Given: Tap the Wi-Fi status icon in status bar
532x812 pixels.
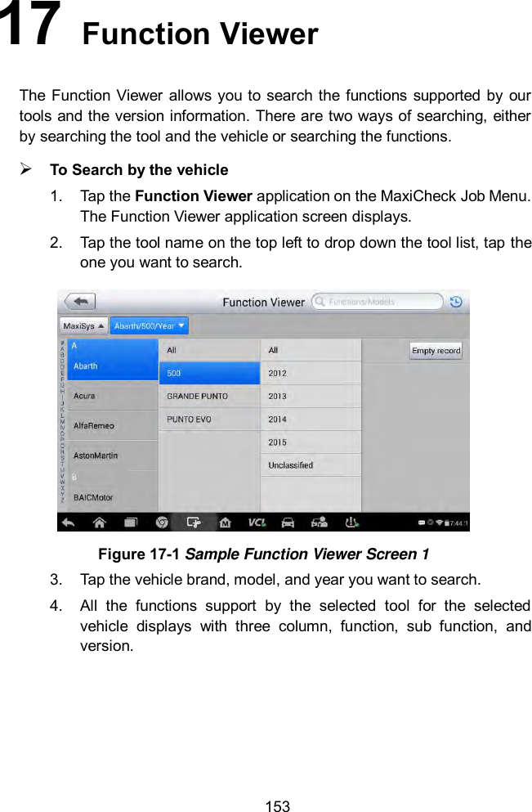Looking at the screenshot, I should pyautogui.click(x=440, y=523).
